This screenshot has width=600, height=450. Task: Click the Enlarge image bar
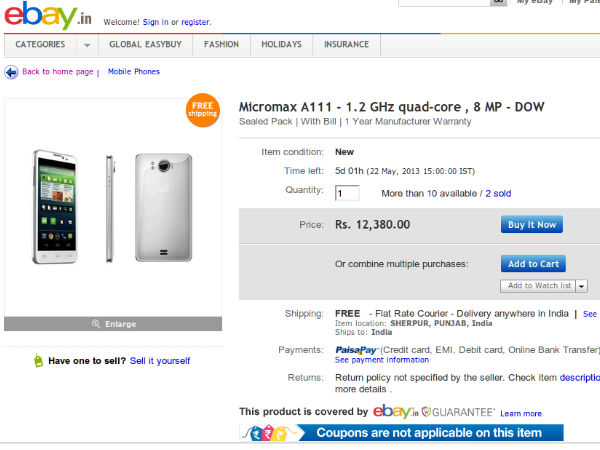(112, 323)
